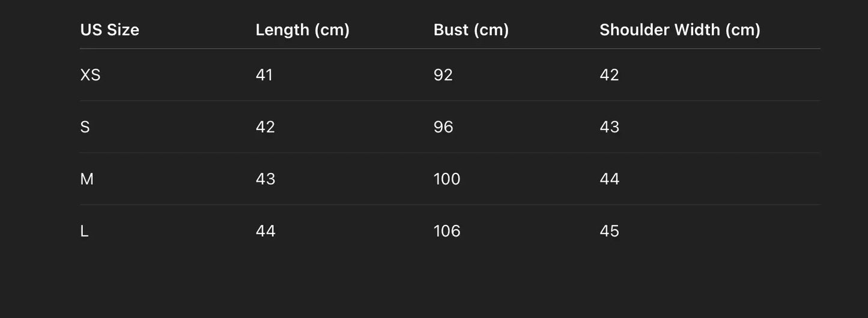The image size is (868, 318).
Task: Select the XS size label
Action: (x=90, y=75)
